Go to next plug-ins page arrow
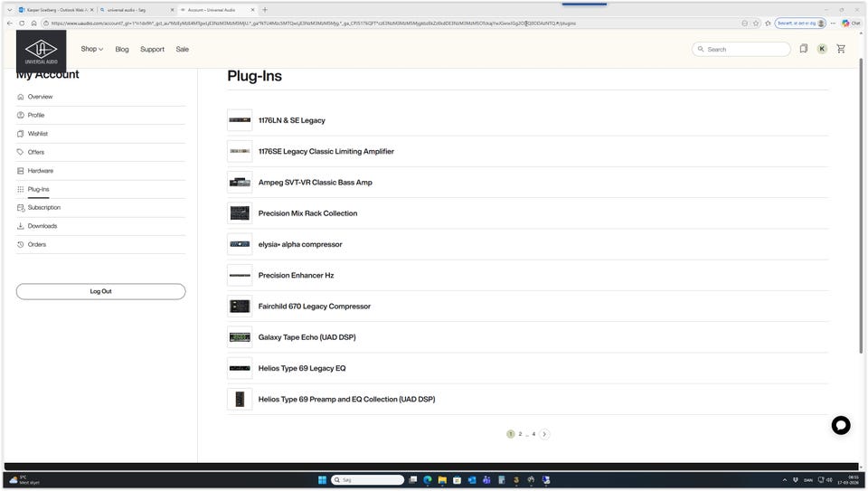The height and width of the screenshot is (491, 868). pos(544,434)
